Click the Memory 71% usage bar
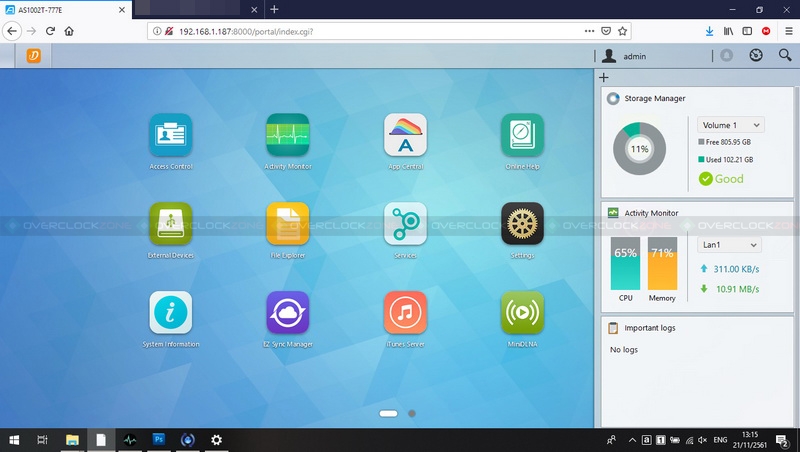 click(x=662, y=263)
